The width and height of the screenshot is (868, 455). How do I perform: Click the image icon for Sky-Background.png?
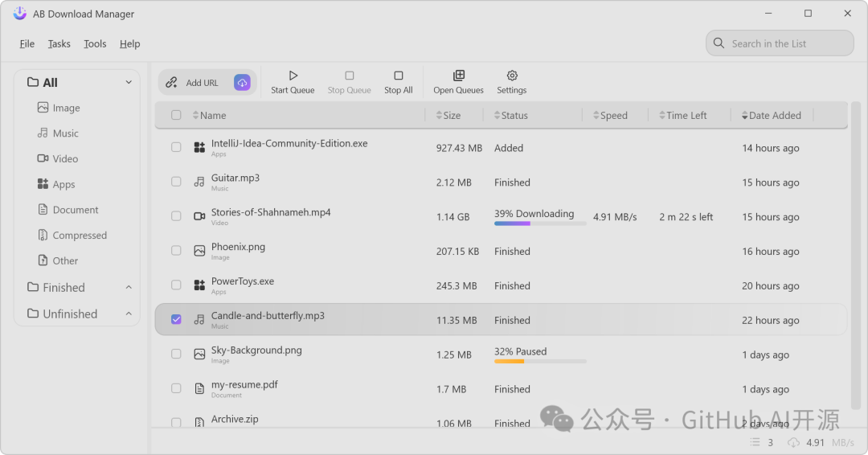point(199,355)
